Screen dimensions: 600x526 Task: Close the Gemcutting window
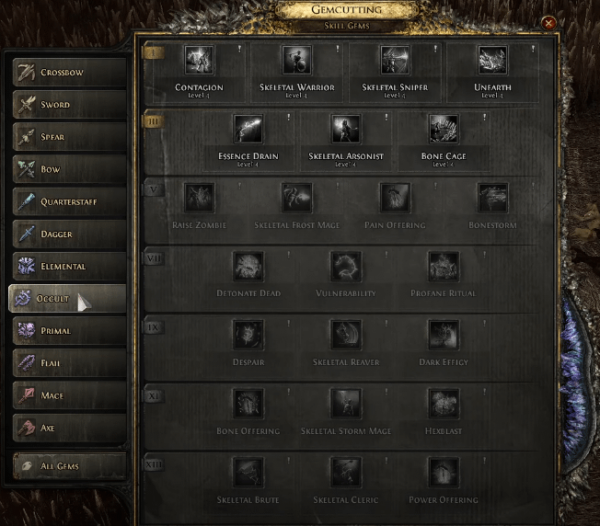pyautogui.click(x=548, y=23)
